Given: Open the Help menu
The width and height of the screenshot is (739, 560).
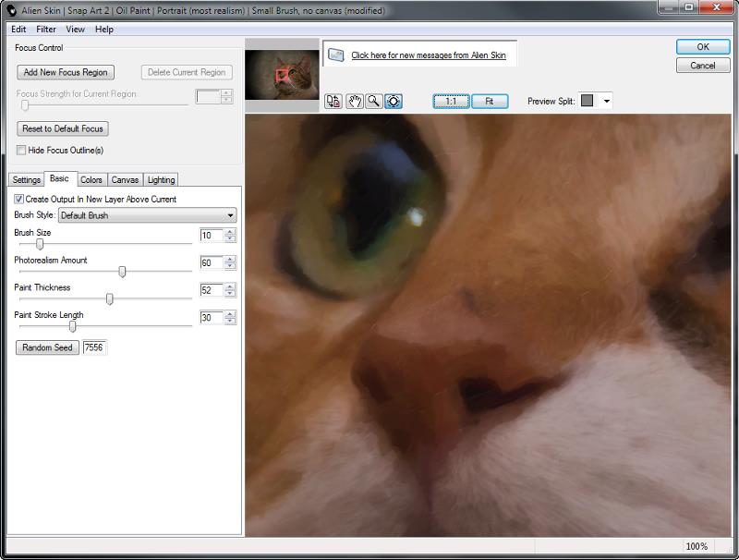Looking at the screenshot, I should tap(104, 30).
